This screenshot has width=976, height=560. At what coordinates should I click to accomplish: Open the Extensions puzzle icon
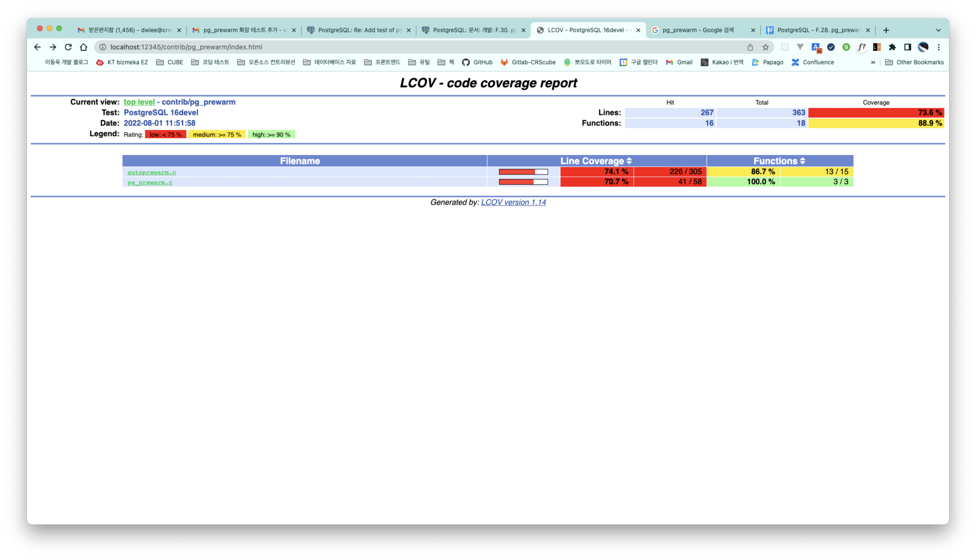point(892,47)
